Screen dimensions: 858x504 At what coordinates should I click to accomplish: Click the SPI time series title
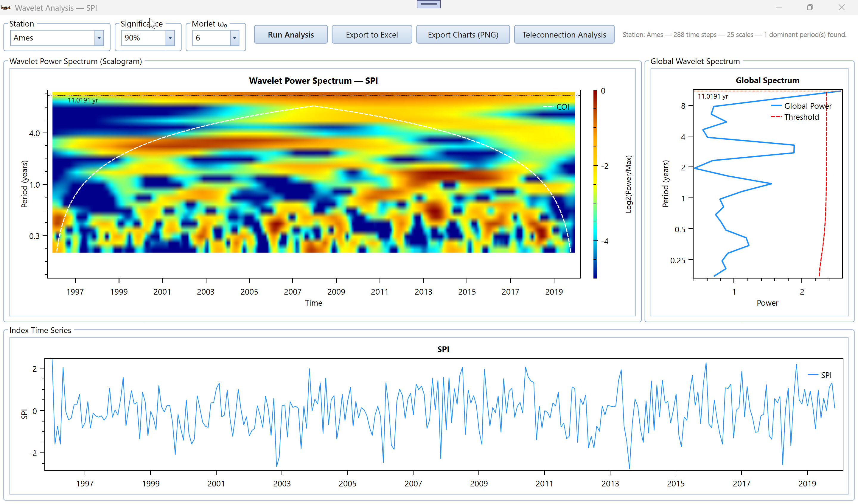[443, 349]
